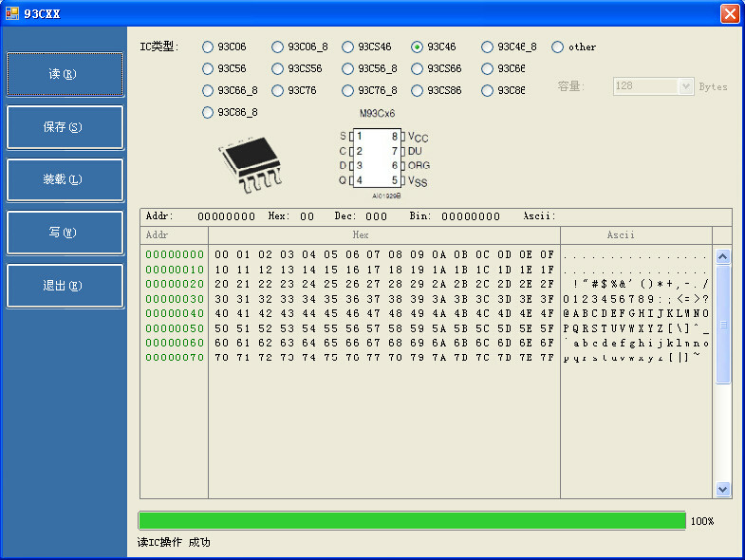Click the hex view scroll up arrow
The image size is (745, 560).
723,256
